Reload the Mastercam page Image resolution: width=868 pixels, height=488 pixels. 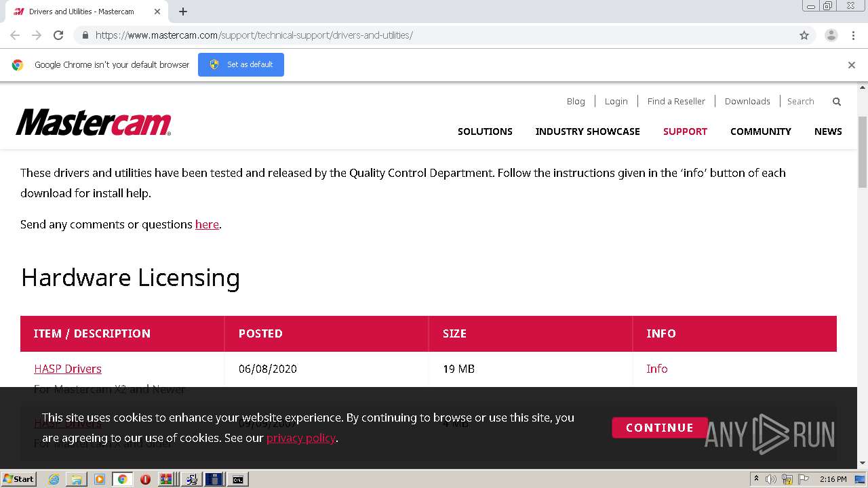pyautogui.click(x=58, y=35)
